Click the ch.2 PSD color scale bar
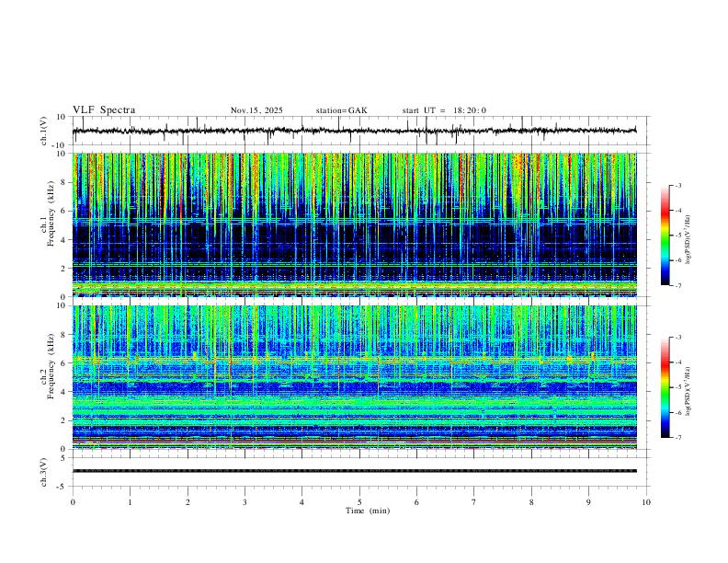The height and width of the screenshot is (563, 728). pos(665,387)
